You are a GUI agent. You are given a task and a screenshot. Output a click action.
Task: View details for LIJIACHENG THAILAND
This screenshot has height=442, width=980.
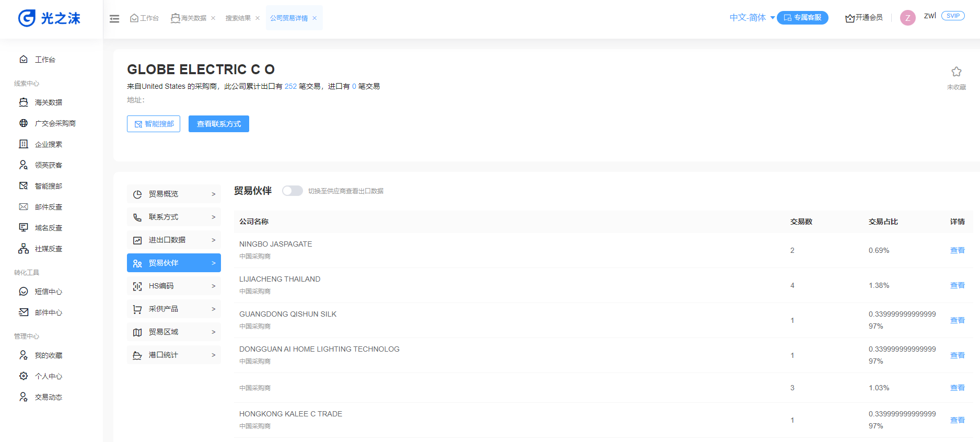tap(957, 285)
